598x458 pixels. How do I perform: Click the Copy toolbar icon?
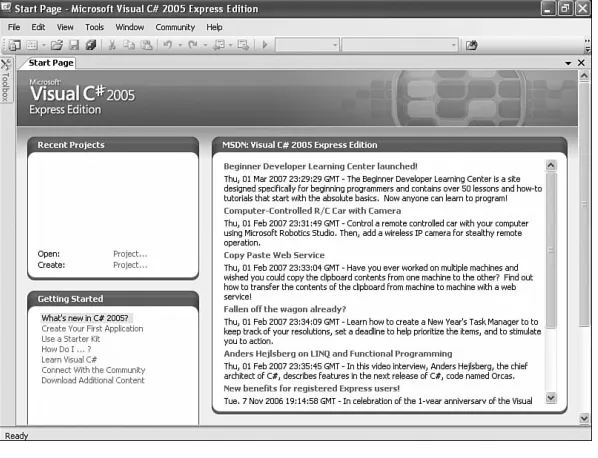point(129,45)
